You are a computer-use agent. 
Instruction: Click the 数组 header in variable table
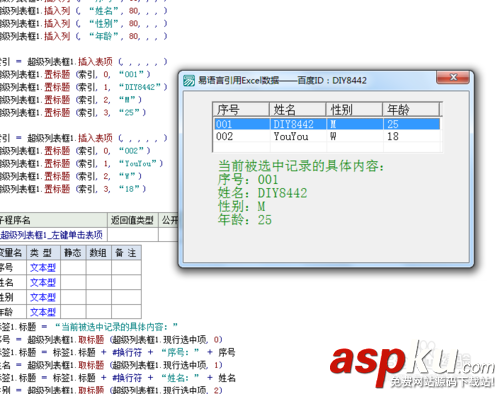(x=99, y=253)
